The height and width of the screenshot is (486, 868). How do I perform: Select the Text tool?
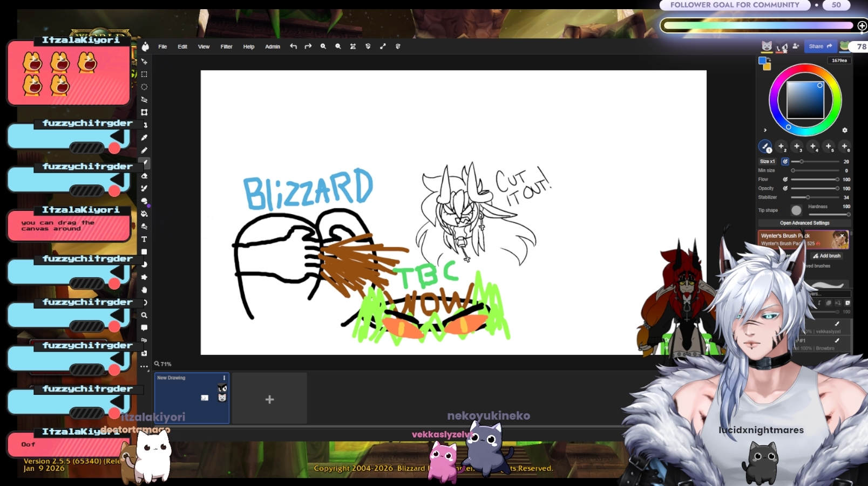pos(144,239)
